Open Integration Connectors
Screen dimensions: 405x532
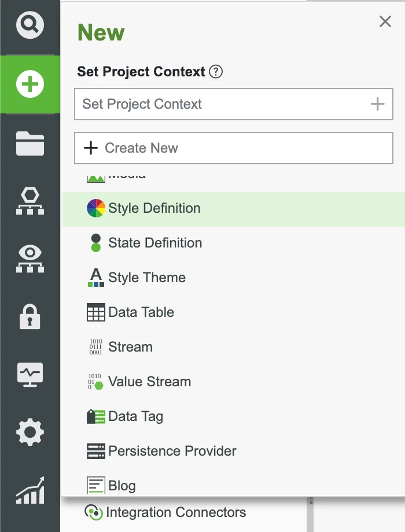click(176, 512)
